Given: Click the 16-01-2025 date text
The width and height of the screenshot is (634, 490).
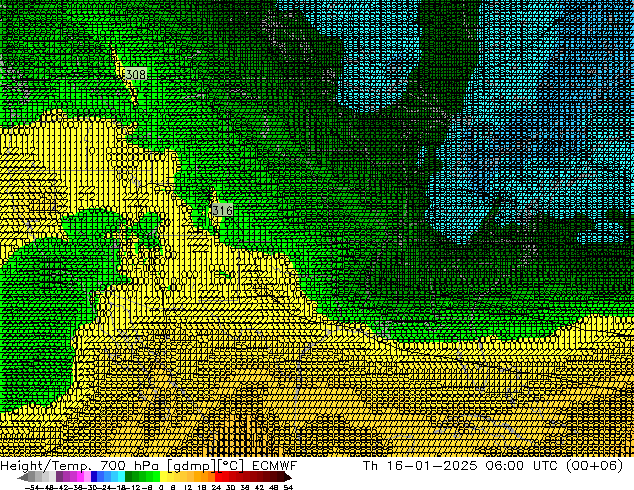Looking at the screenshot, I should coord(432,466).
